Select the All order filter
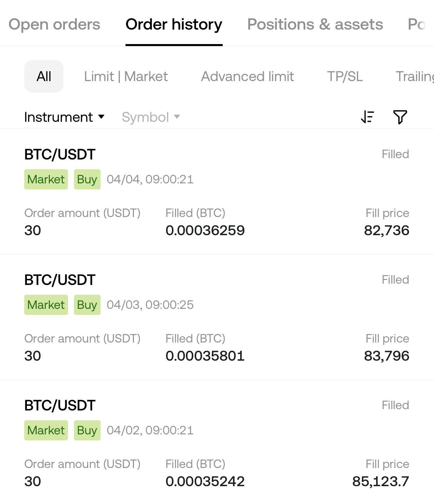434x504 pixels. [44, 76]
